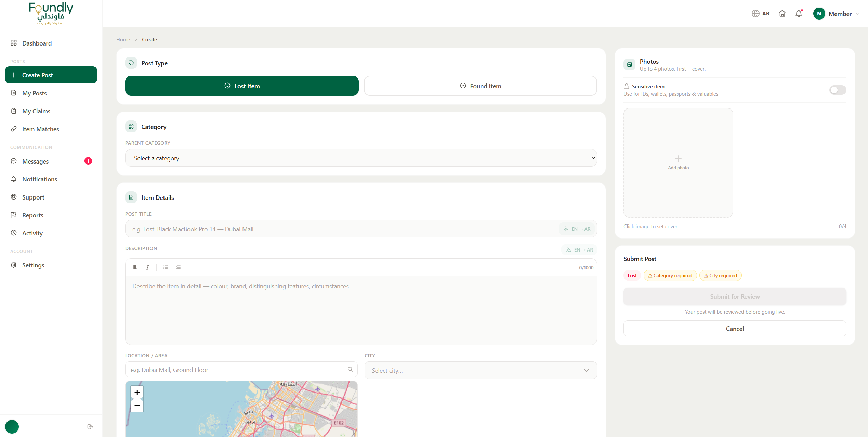Zoom out on the location map
Screen dimensions: 868x437
137,406
